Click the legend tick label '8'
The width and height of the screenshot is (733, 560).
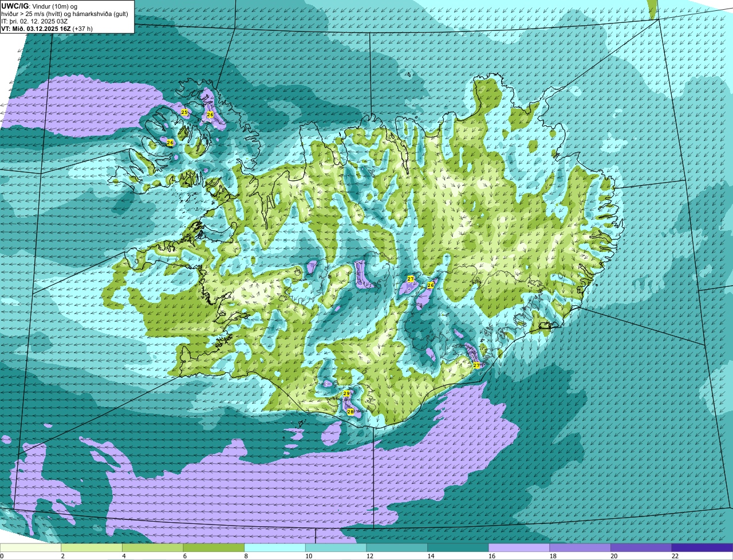(246, 556)
